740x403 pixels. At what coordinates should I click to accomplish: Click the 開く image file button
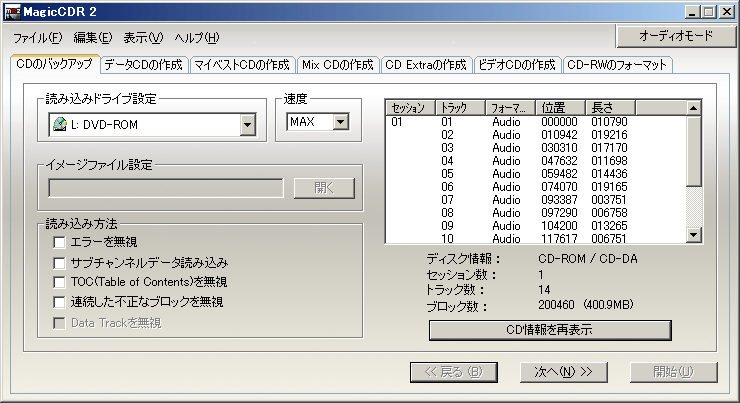pyautogui.click(x=324, y=188)
